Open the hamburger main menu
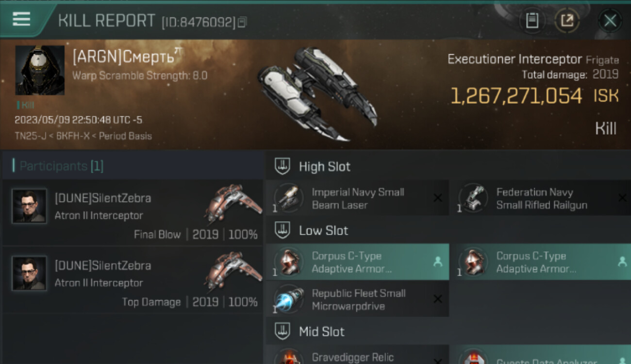Screen dimensions: 631x364 tap(21, 20)
